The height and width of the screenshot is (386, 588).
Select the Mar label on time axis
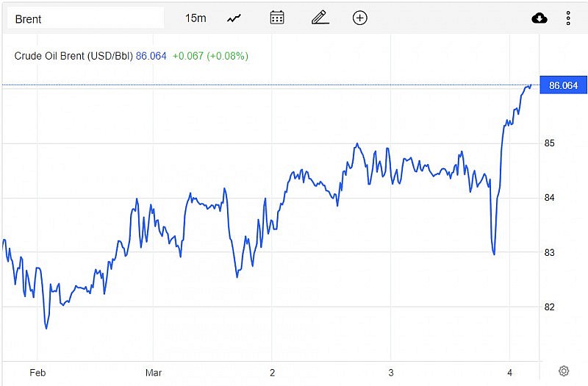154,372
